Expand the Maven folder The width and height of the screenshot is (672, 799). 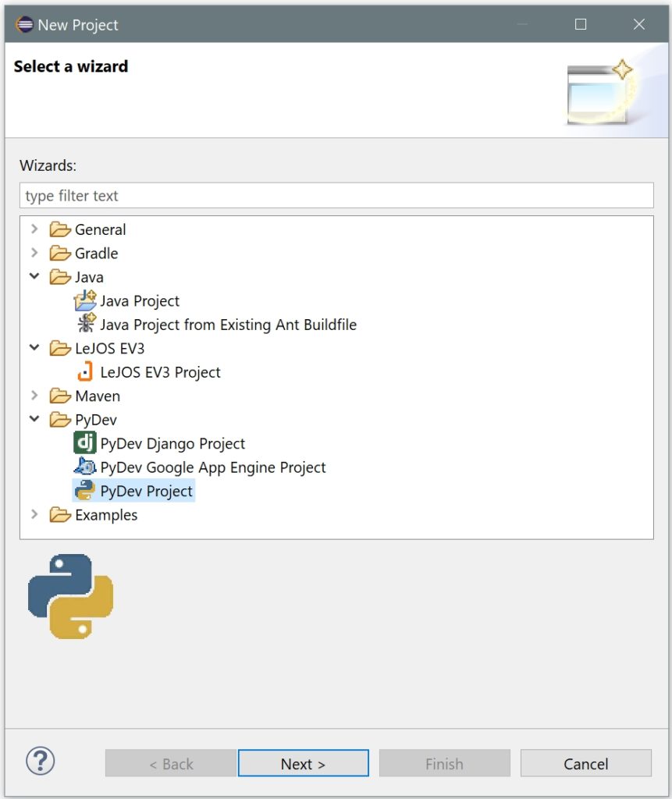click(x=34, y=396)
